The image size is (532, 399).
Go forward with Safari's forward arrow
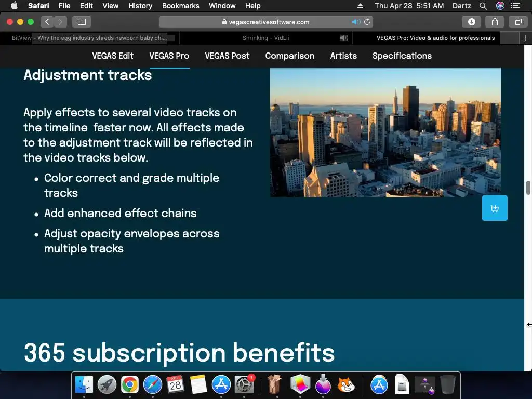click(60, 22)
